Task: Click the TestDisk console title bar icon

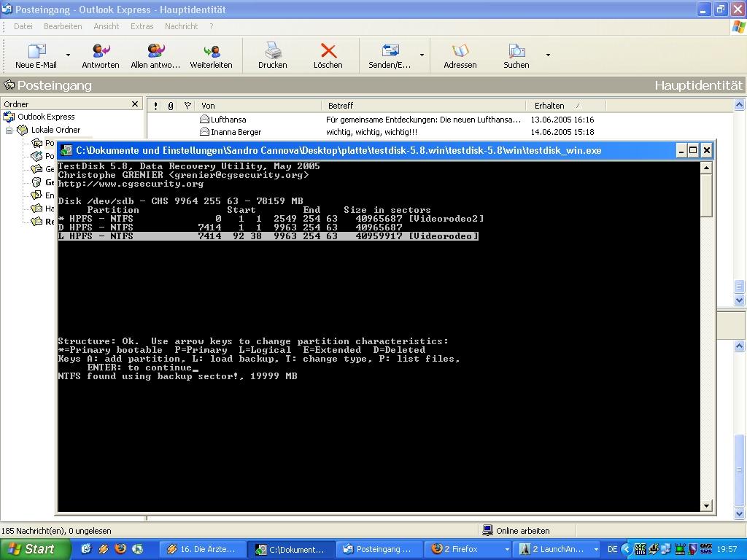Action: 66,150
